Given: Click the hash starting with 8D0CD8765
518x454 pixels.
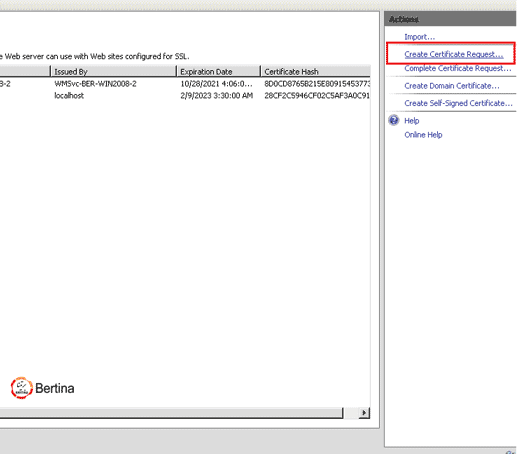Looking at the screenshot, I should [x=317, y=84].
